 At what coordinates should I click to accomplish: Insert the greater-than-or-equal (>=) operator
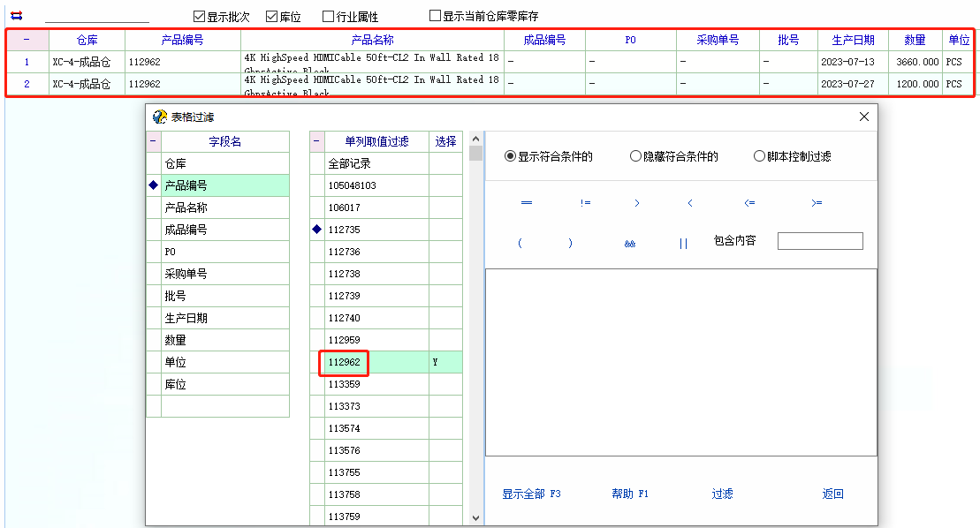click(817, 203)
